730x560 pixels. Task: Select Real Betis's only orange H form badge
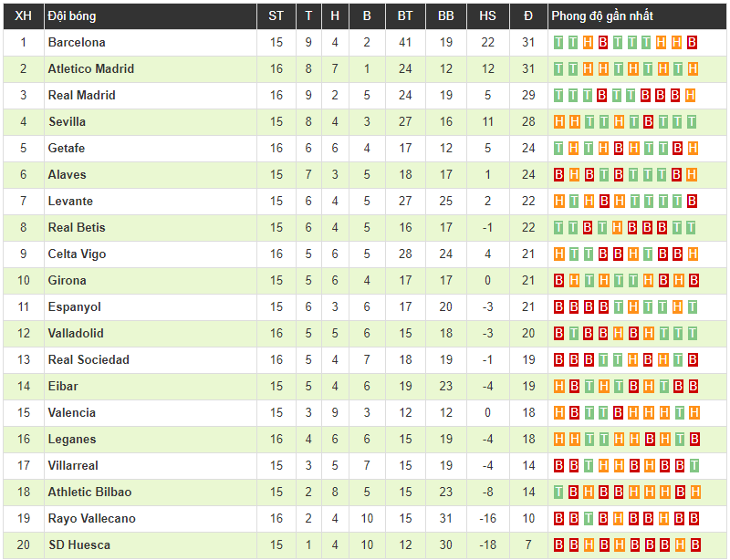coord(618,228)
